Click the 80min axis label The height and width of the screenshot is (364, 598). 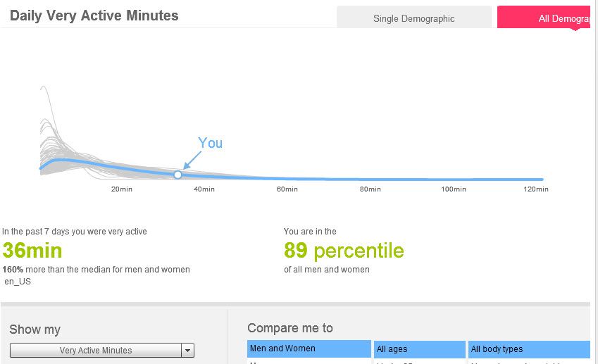pyautogui.click(x=370, y=189)
